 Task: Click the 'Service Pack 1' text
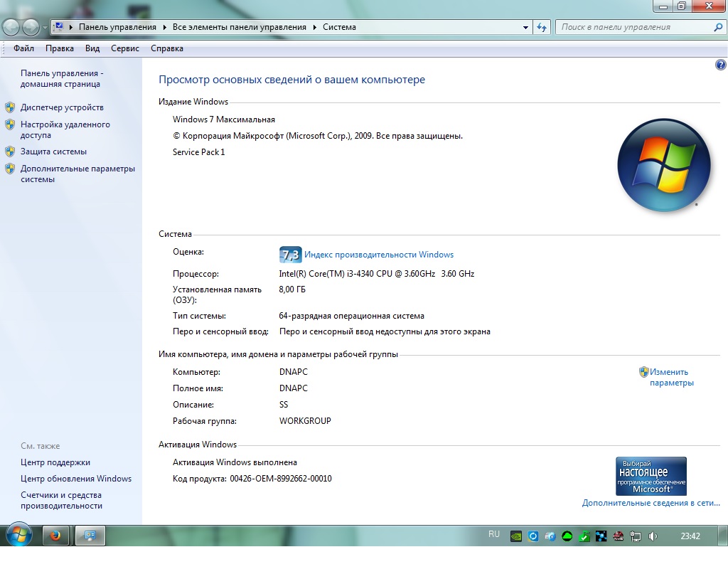[199, 152]
